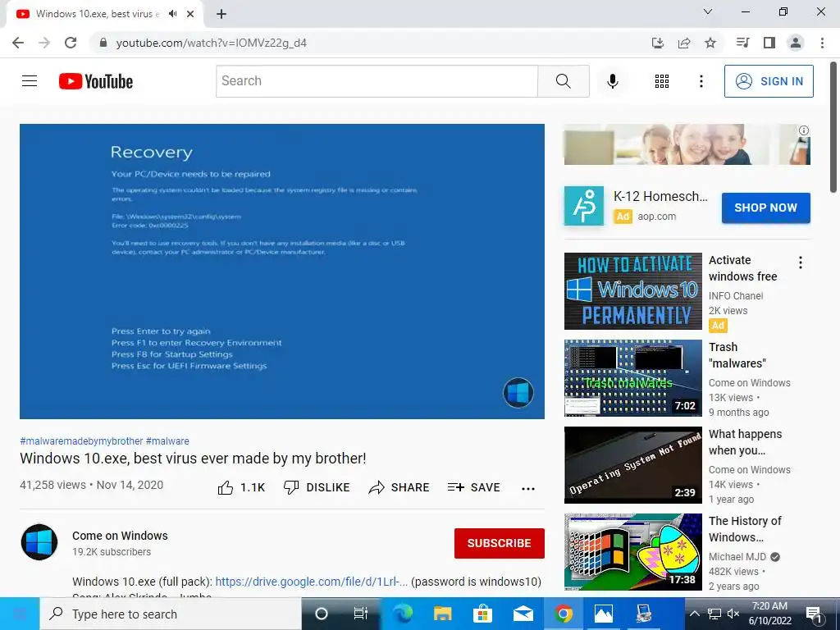
Task: Reload the page with refresh icon
Action: (71, 43)
